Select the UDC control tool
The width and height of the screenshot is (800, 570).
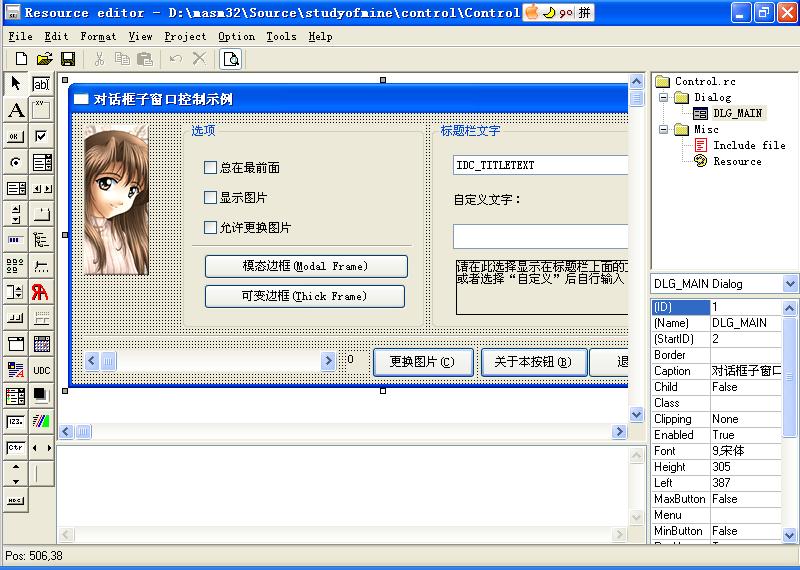coord(41,370)
